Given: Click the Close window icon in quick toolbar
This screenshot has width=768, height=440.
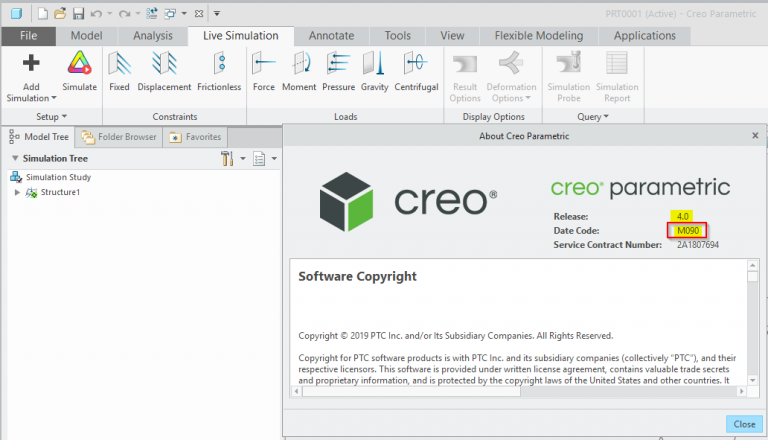Looking at the screenshot, I should (199, 14).
